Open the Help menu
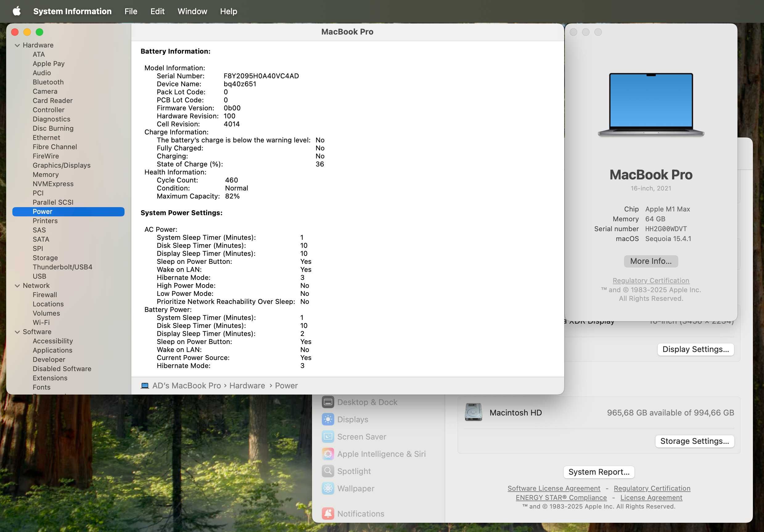 228,11
